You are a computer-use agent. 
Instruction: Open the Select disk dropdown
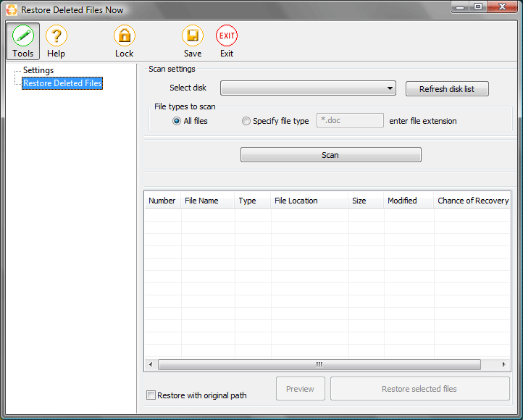coord(308,88)
